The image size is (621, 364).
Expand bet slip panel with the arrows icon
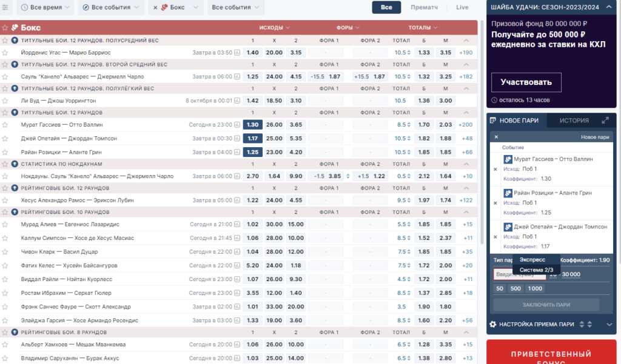point(605,121)
